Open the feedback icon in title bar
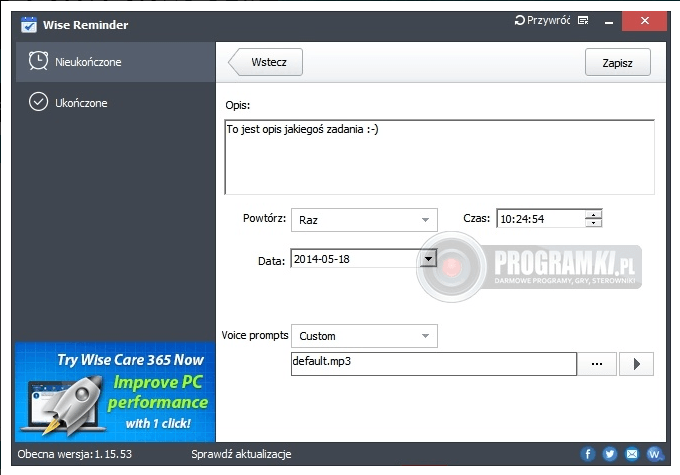Image resolution: width=680 pixels, height=475 pixels. click(583, 20)
